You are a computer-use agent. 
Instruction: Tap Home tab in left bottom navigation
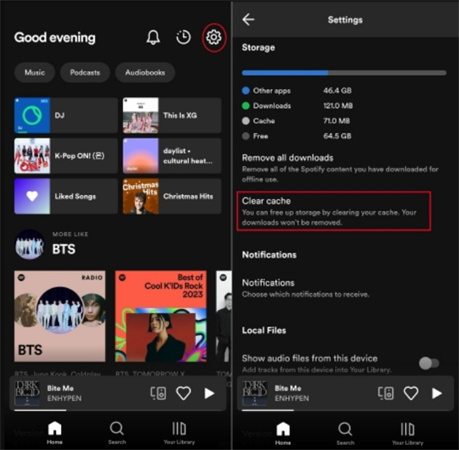[x=55, y=433]
